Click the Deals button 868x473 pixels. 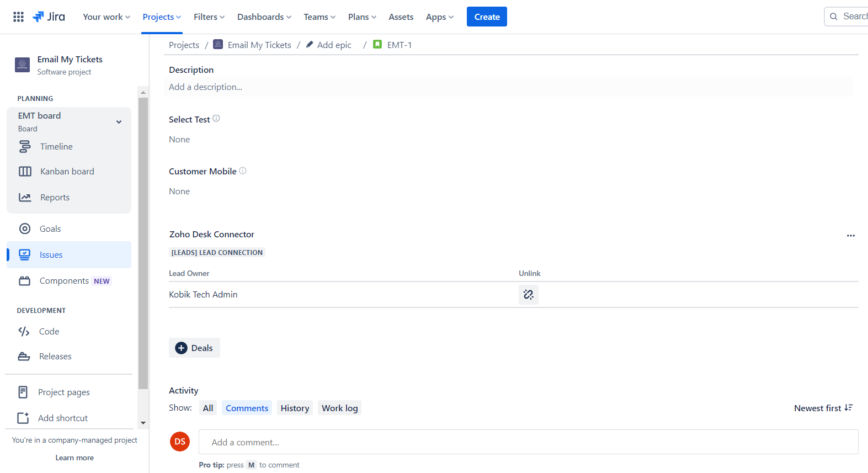[194, 348]
